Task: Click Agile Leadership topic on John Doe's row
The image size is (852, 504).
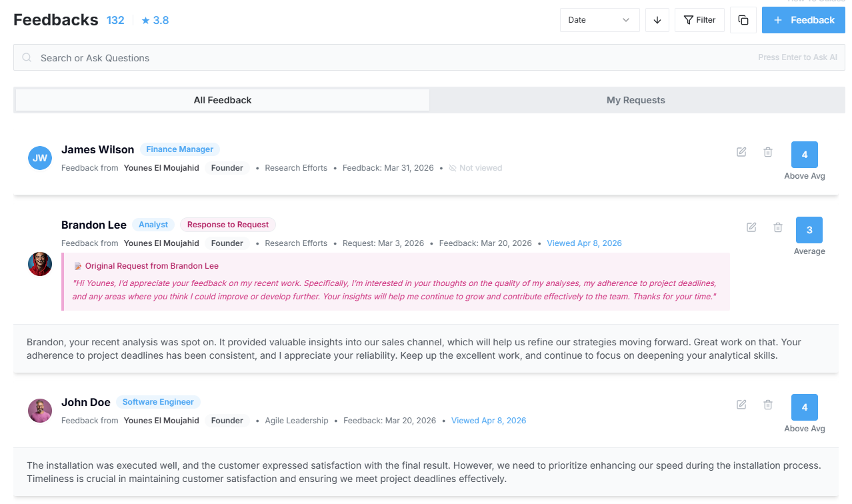Action: click(x=297, y=421)
